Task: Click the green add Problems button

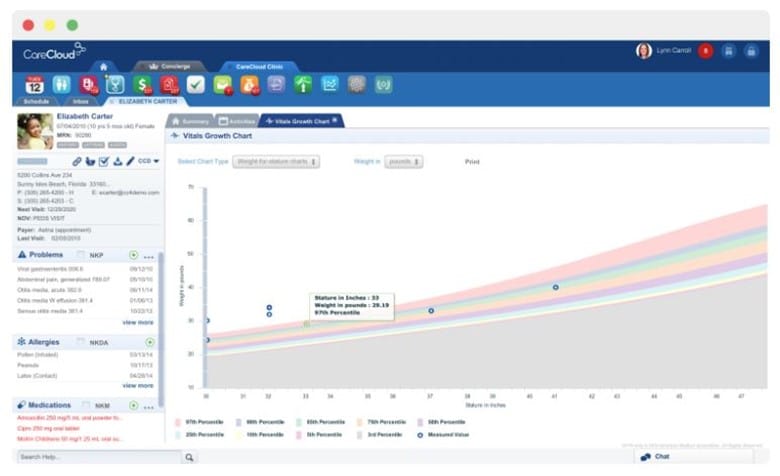Action: coord(134,255)
